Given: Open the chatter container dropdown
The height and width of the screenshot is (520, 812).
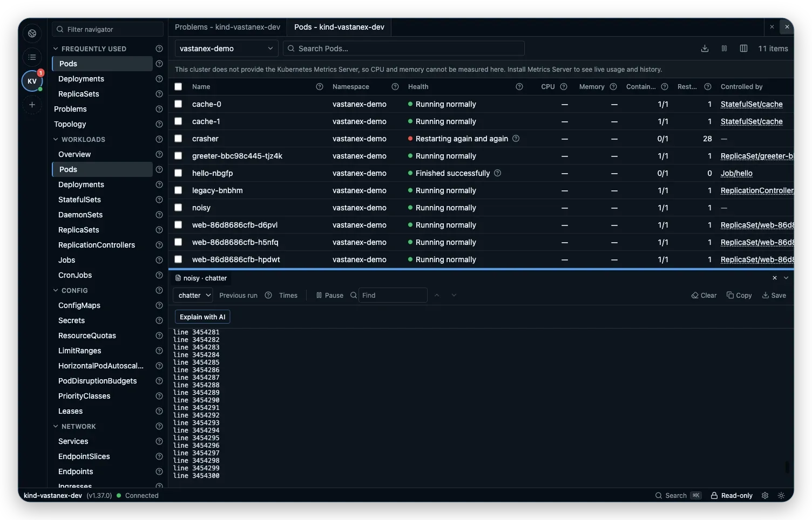Looking at the screenshot, I should pyautogui.click(x=193, y=296).
